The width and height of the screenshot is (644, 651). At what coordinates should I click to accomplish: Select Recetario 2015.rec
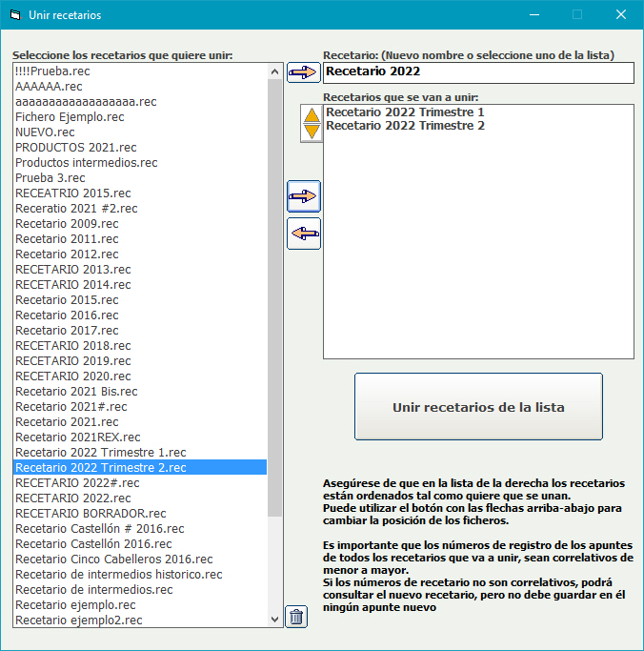tap(140, 299)
